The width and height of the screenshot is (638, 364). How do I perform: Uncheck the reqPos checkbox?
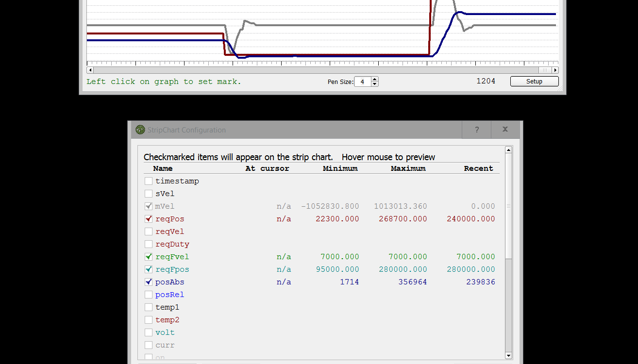pos(149,219)
